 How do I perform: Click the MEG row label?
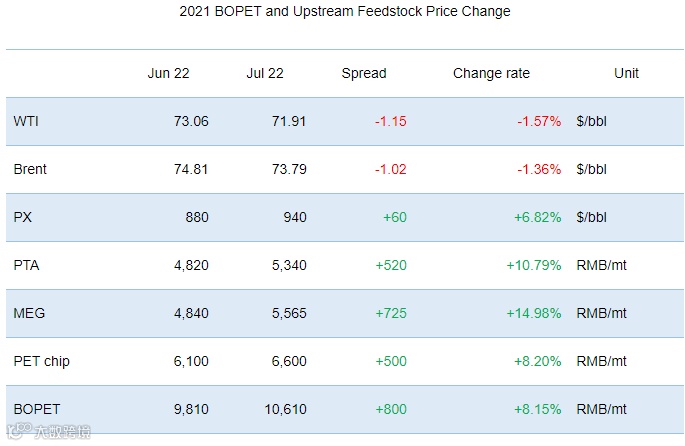[28, 313]
